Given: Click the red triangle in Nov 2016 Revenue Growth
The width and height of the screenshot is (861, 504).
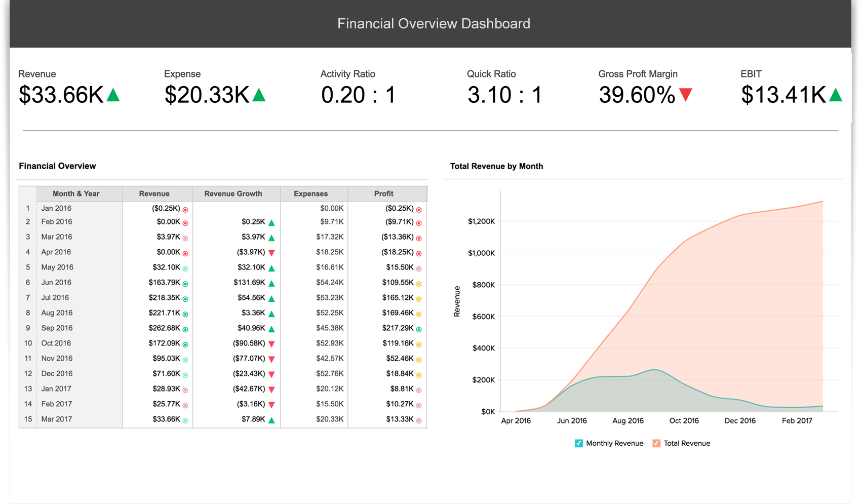Looking at the screenshot, I should pos(271,359).
